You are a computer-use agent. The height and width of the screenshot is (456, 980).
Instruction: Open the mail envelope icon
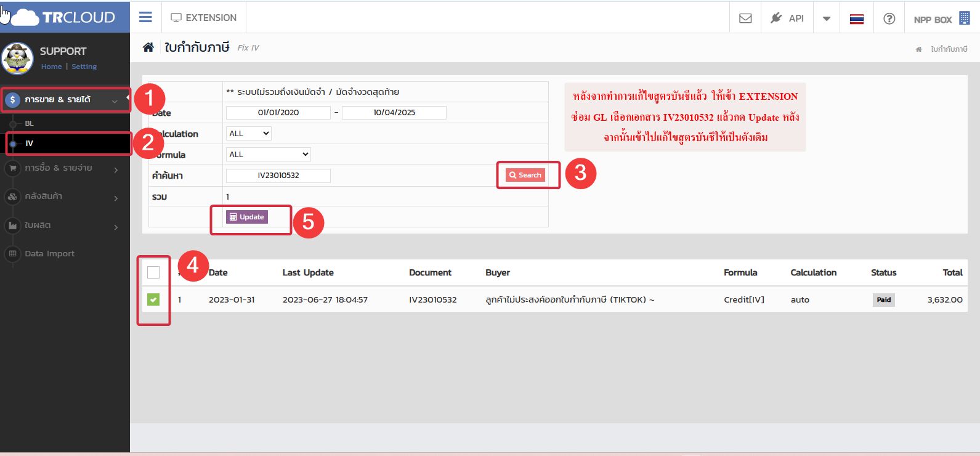tap(745, 18)
